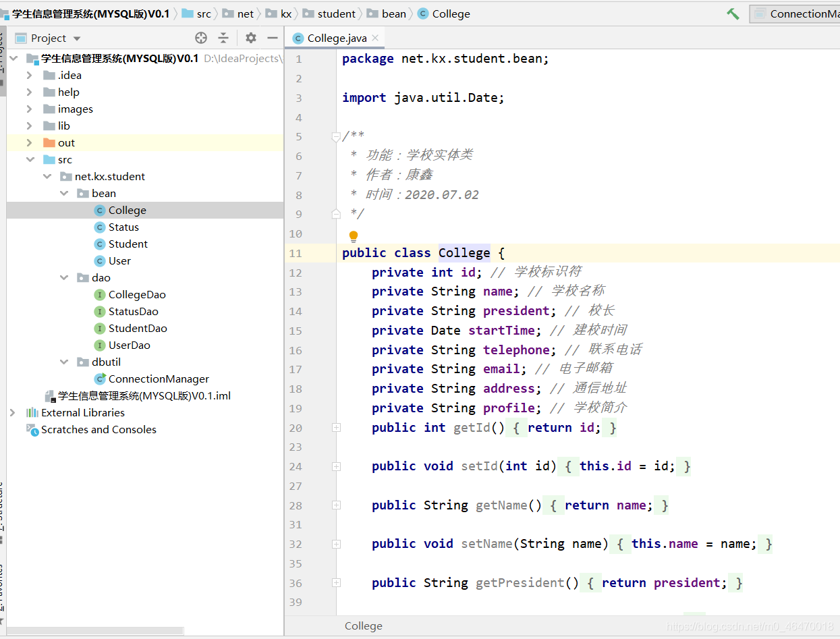Click the College.java tab file icon
This screenshot has width=840, height=639.
coord(298,38)
